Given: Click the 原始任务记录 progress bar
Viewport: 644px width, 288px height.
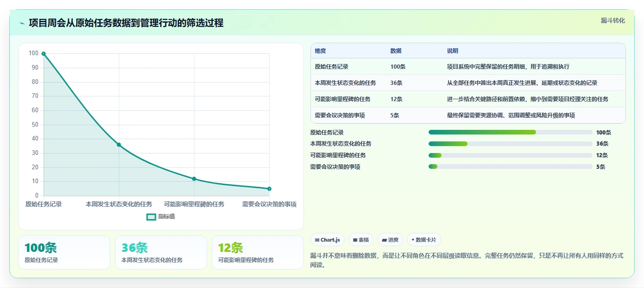Looking at the screenshot, I should click(510, 133).
